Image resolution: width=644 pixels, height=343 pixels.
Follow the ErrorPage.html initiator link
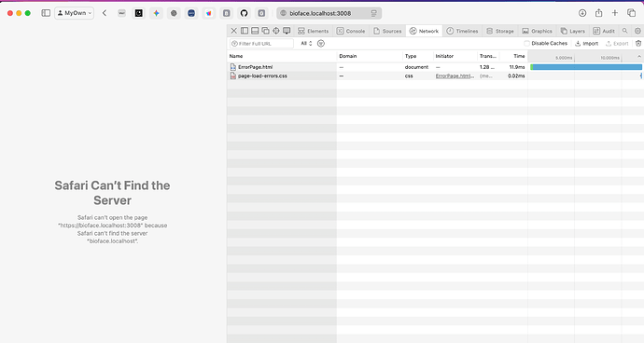pos(455,75)
